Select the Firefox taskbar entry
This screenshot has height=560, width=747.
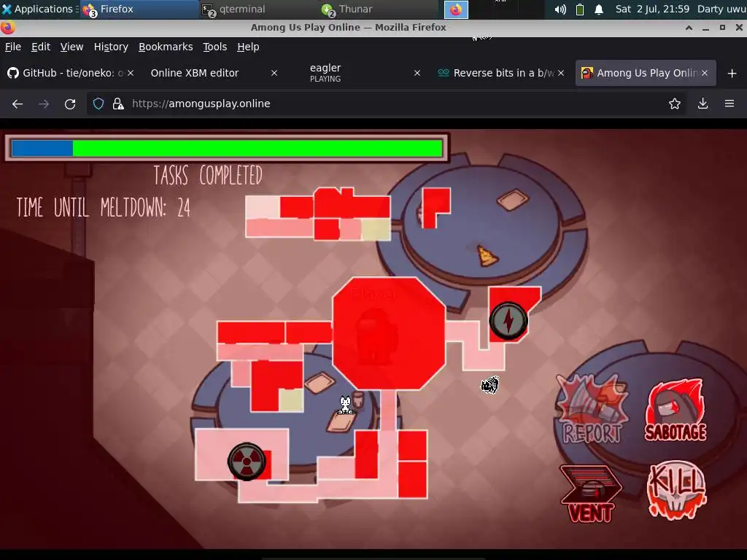click(139, 9)
